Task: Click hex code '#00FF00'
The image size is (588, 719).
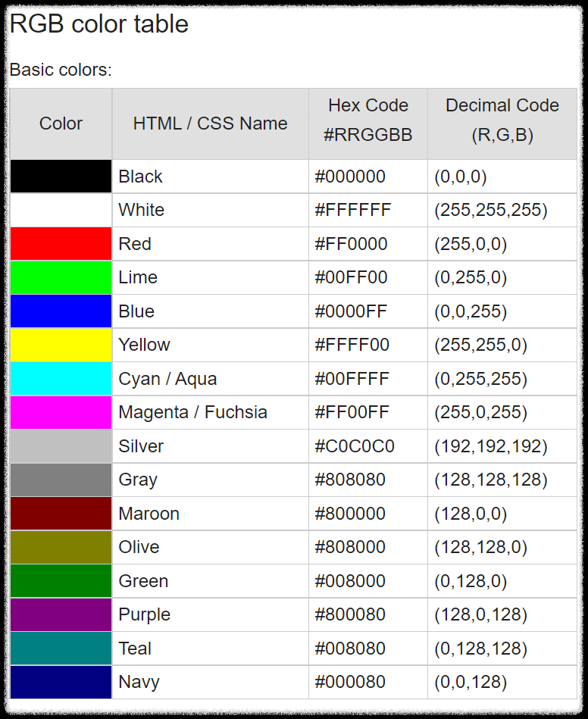Action: 351,277
